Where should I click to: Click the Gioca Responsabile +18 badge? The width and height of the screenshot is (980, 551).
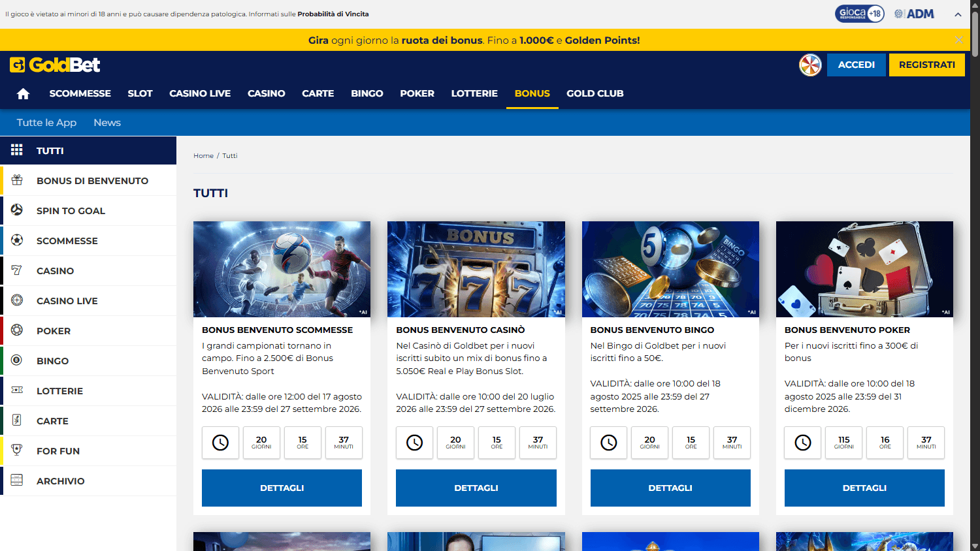pyautogui.click(x=859, y=14)
